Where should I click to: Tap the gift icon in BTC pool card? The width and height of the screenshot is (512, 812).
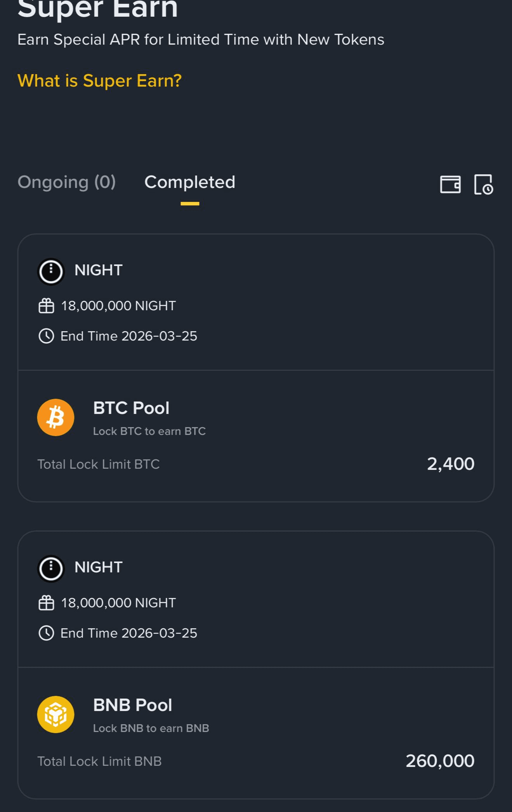46,306
